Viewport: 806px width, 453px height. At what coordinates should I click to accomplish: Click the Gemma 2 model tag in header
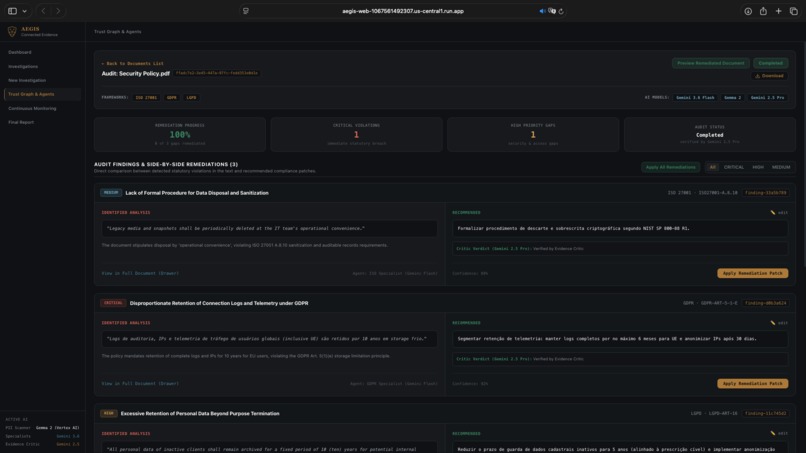pyautogui.click(x=732, y=98)
